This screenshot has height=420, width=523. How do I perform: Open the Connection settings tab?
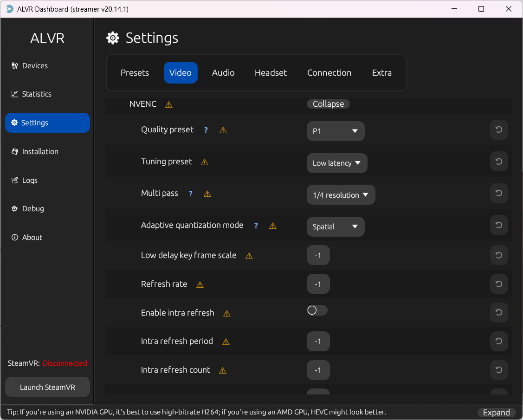point(329,73)
